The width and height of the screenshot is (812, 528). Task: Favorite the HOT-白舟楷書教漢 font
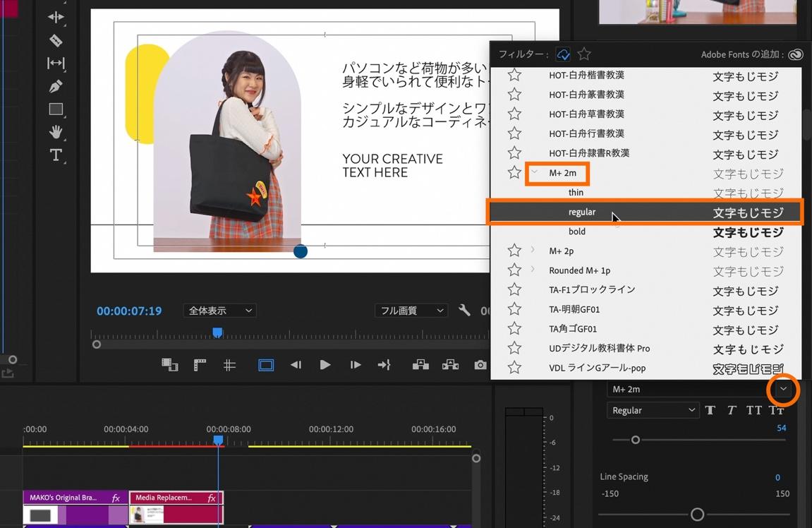[x=514, y=75]
